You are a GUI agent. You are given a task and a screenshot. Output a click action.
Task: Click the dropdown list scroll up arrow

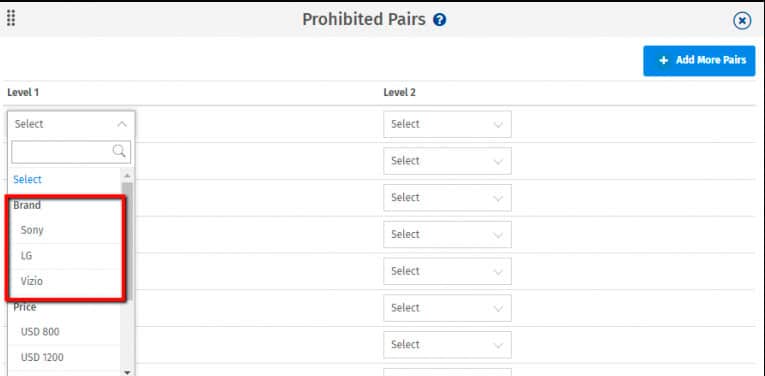127,175
